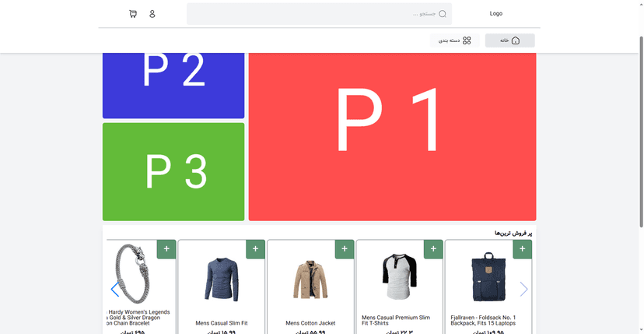Go to previous slide with left carousel arrow

[115, 290]
